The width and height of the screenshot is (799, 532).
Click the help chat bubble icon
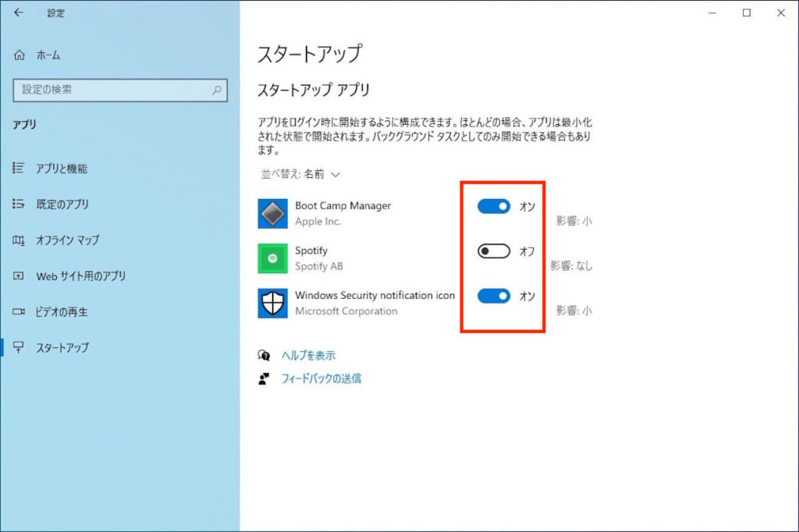pos(264,355)
